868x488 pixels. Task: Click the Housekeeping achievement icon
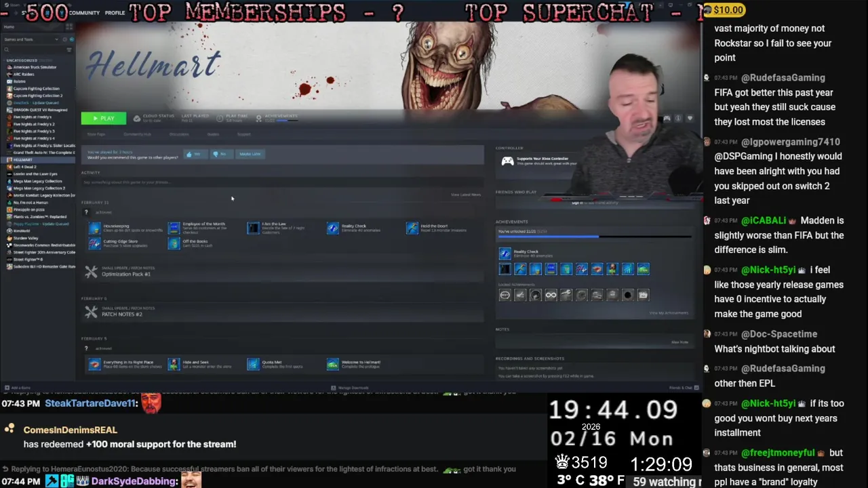pyautogui.click(x=94, y=228)
